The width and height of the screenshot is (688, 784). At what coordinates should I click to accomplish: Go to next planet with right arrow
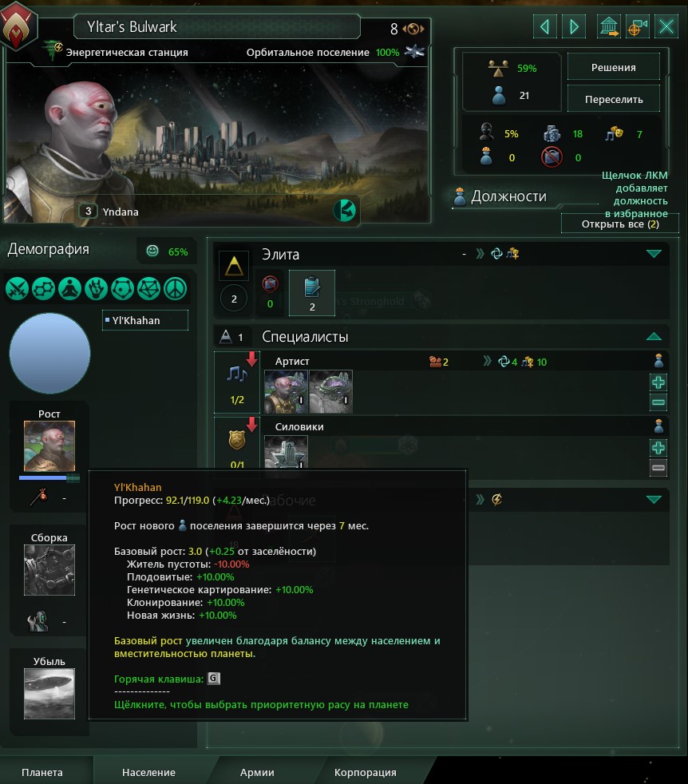click(574, 26)
